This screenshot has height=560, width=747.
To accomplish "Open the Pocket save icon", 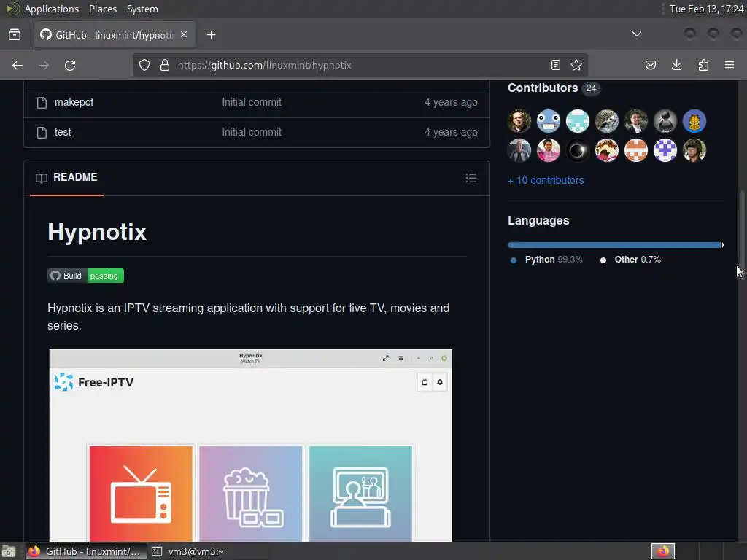I will pos(651,65).
